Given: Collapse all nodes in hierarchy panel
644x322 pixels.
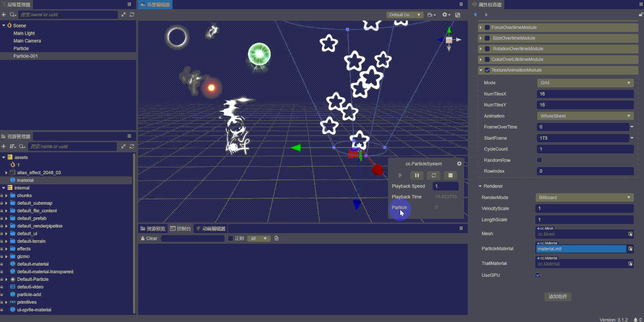Looking at the screenshot, I should (123, 15).
